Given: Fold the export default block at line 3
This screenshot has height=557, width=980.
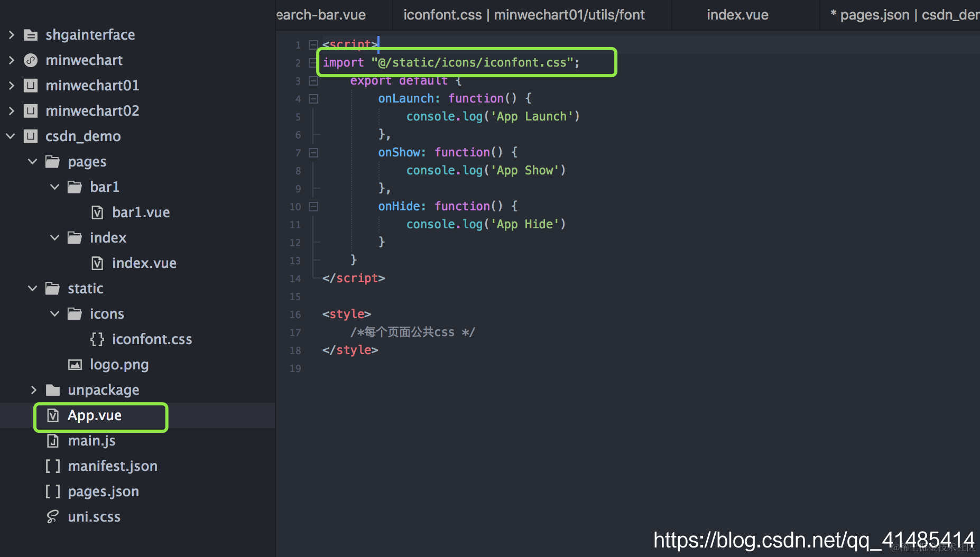Looking at the screenshot, I should 313,81.
